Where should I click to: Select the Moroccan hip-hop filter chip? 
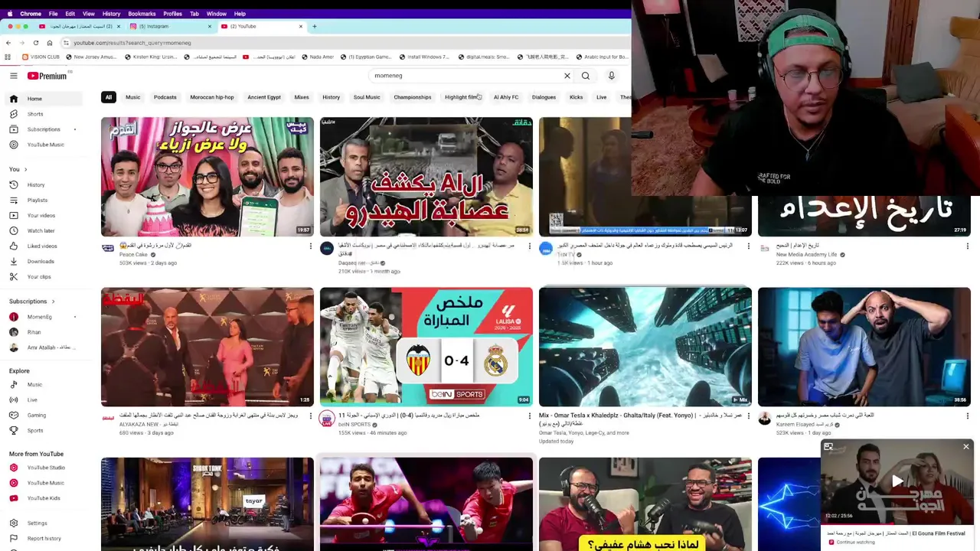[x=212, y=97]
